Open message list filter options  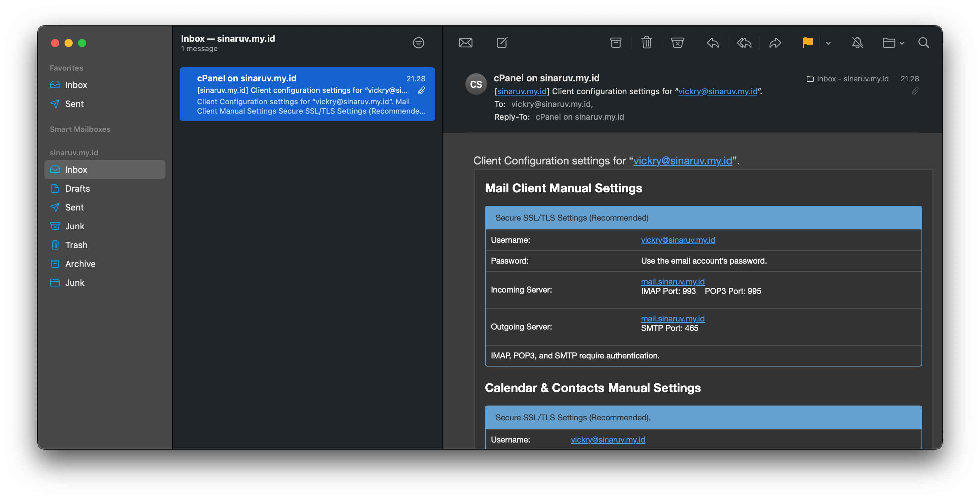coord(418,43)
